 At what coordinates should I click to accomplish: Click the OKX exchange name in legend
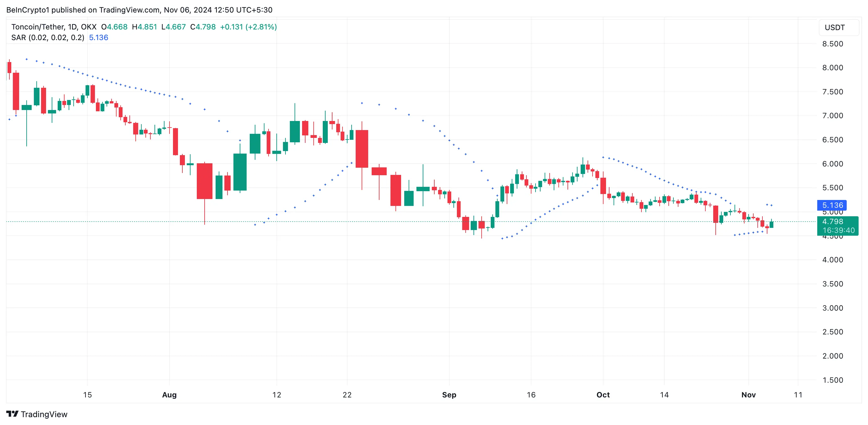tap(88, 27)
